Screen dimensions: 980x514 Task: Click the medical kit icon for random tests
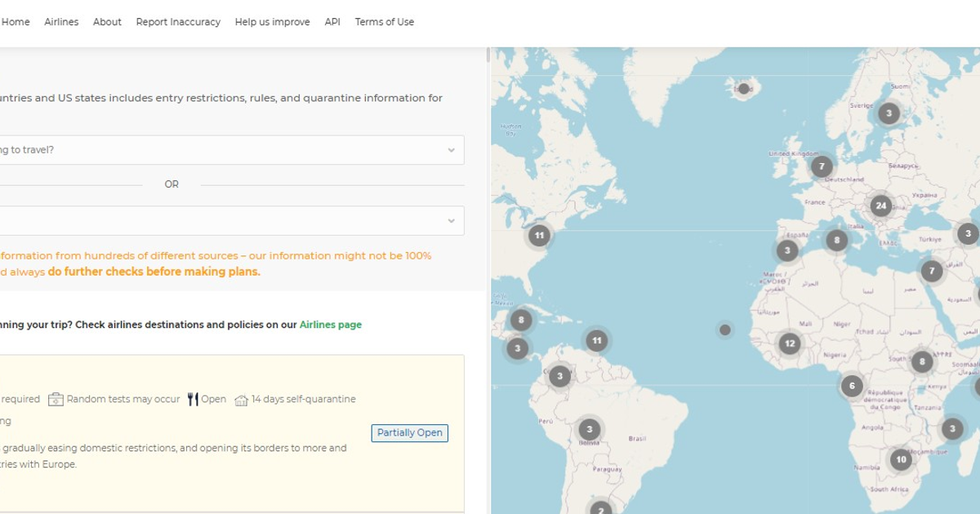pos(56,400)
